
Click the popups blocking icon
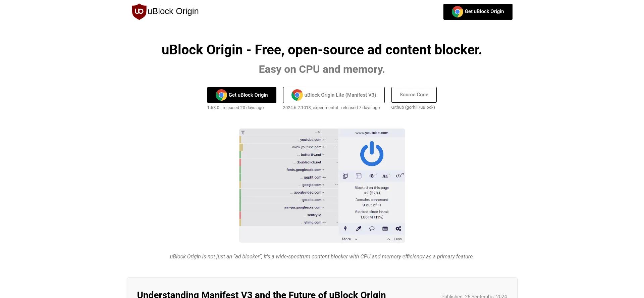345,176
